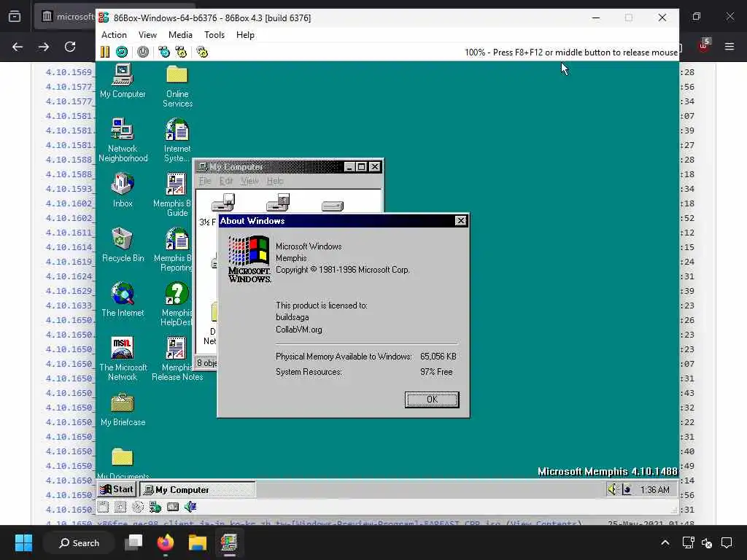Send Ctrl+Alt+Esc using the yellow gear icon
Image resolution: width=747 pixels, height=560 pixels.
pyautogui.click(x=181, y=52)
